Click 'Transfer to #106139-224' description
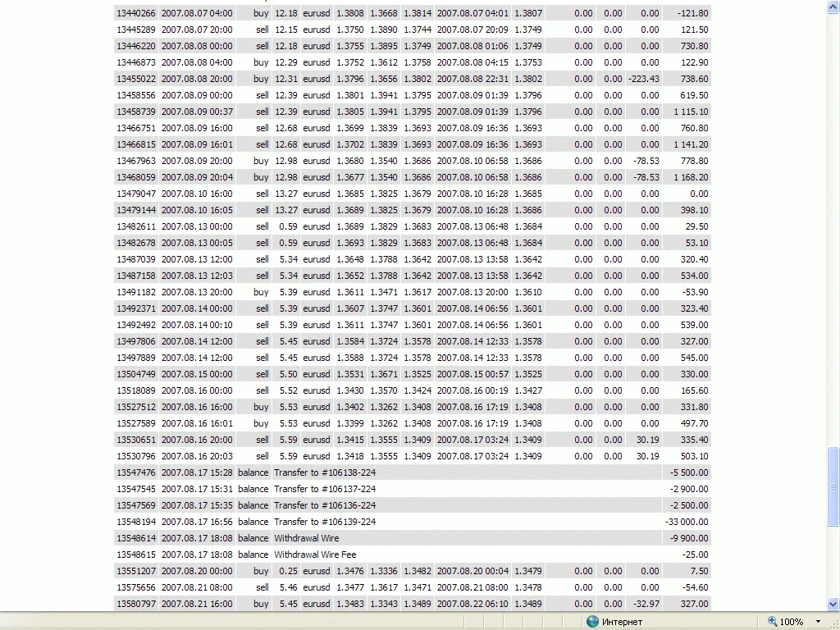 (x=325, y=522)
